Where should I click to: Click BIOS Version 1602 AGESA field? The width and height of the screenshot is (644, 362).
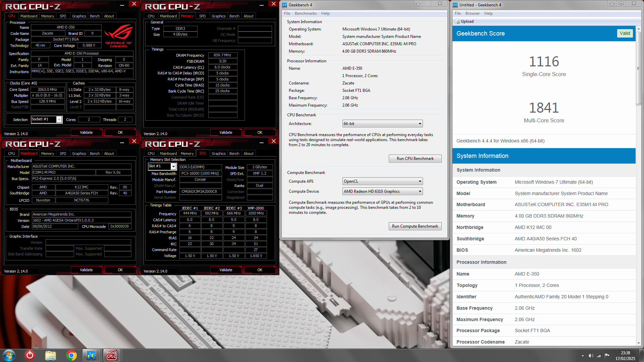(x=82, y=220)
